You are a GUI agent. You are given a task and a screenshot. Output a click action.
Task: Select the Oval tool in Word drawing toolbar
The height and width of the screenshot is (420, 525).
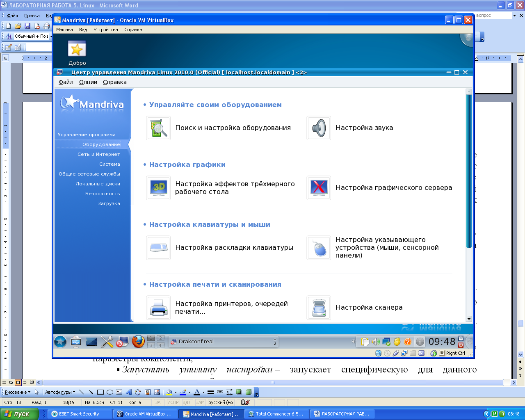point(110,392)
